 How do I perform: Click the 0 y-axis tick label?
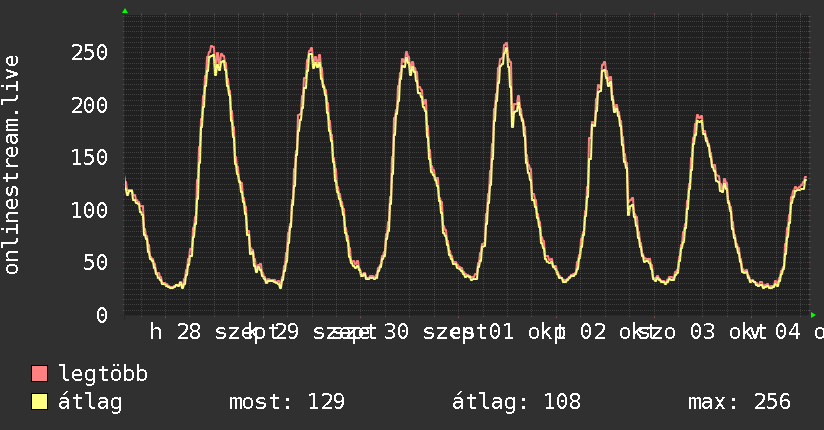coord(102,315)
